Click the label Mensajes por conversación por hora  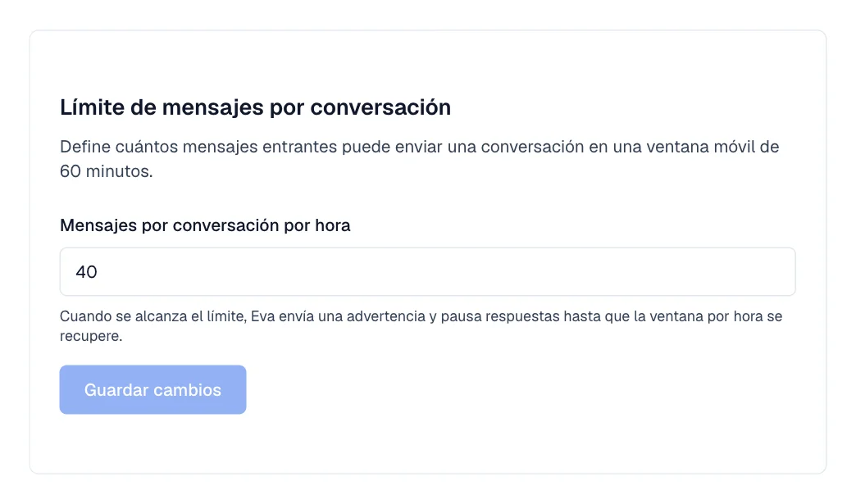coord(205,225)
